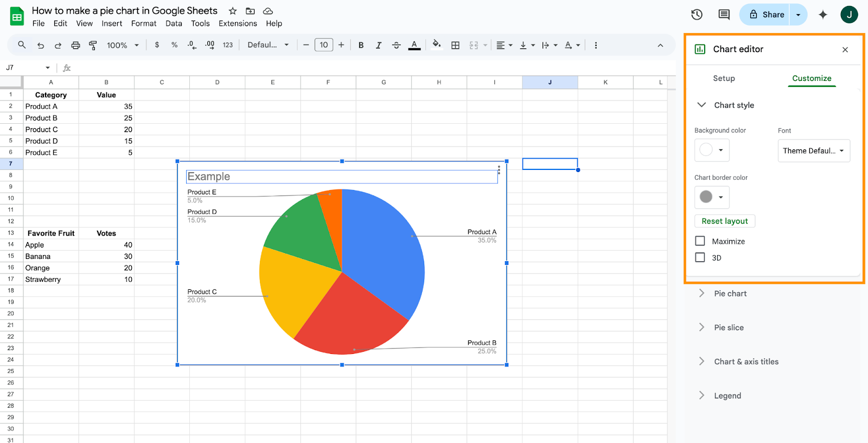Click the Reset layout button
The image size is (868, 443).
(x=724, y=221)
